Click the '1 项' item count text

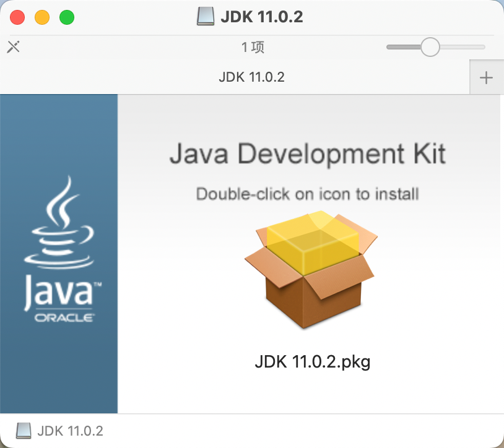coord(253,47)
